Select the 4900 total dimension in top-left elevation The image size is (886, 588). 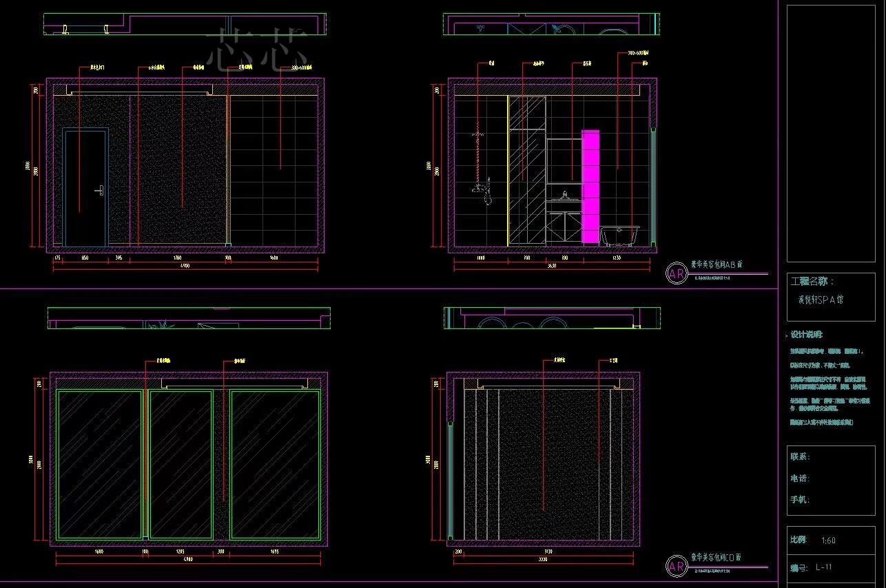tap(185, 266)
